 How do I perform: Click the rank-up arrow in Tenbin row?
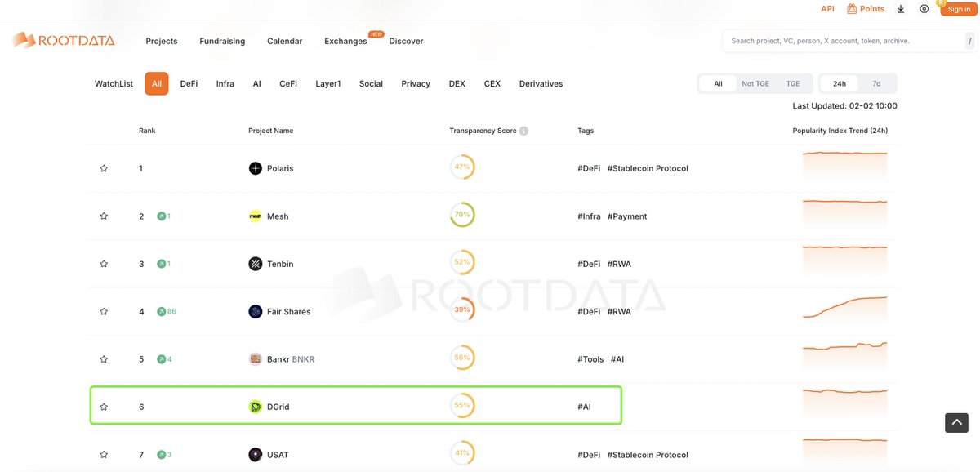[x=161, y=264]
